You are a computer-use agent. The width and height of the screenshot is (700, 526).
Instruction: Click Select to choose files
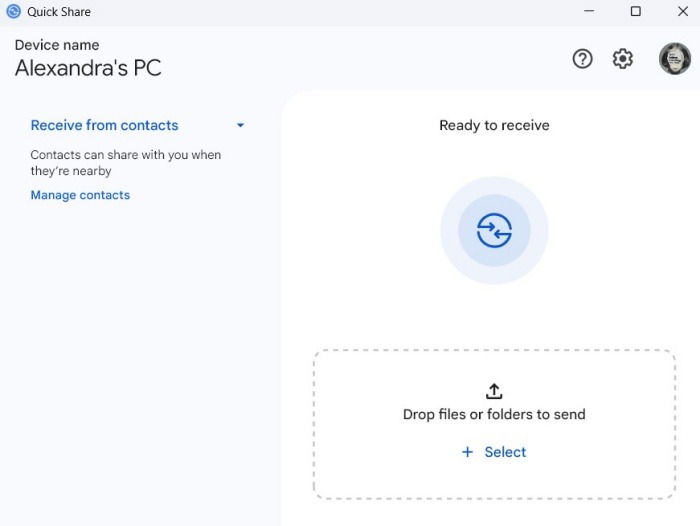[505, 452]
